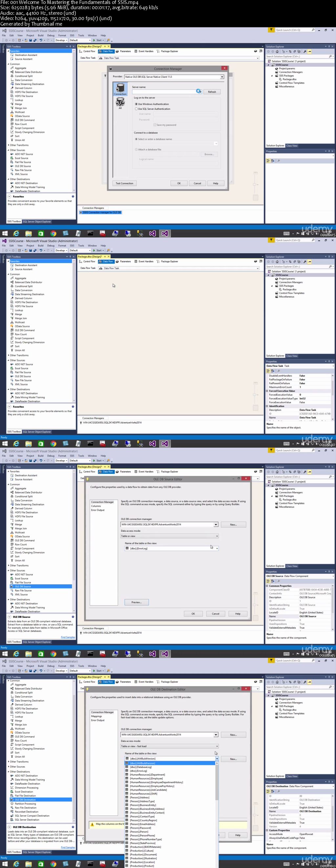Image resolution: width=336 pixels, height=868 pixels.
Task: Click Refresh next to the Server name field
Action: coord(212,92)
